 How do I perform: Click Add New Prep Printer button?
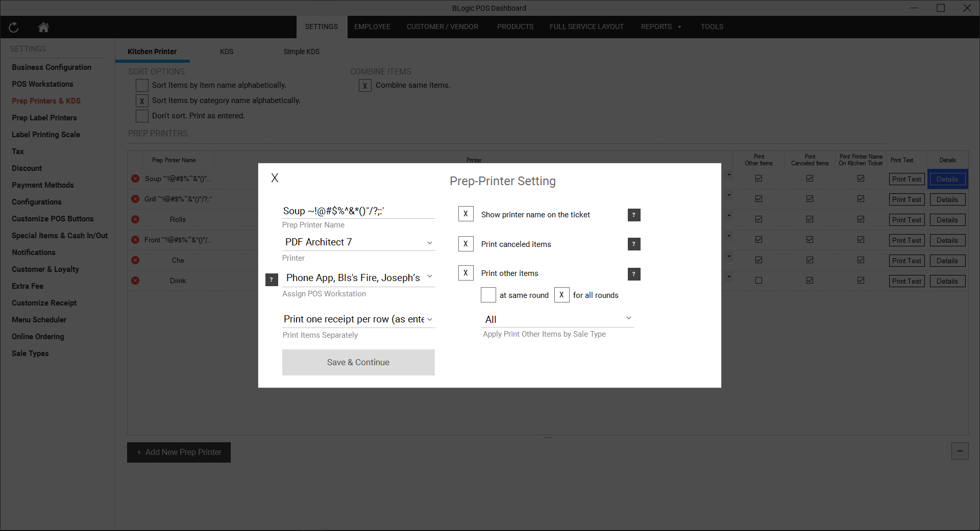coord(179,452)
